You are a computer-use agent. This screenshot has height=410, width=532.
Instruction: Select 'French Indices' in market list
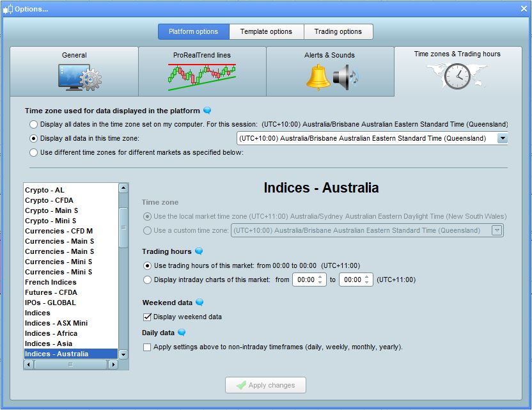[x=71, y=282]
